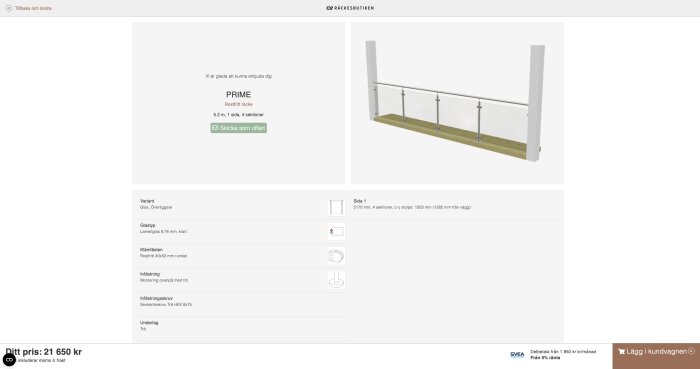The width and height of the screenshot is (700, 369).
Task: Click 'Lägg i kundvagnen' add to cart button
Action: coord(656,356)
